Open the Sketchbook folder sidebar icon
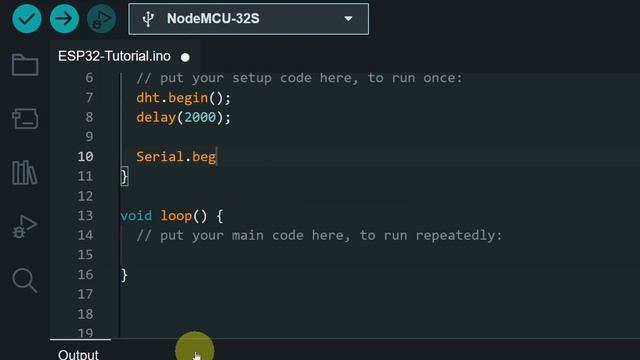The image size is (640, 360). tap(25, 64)
